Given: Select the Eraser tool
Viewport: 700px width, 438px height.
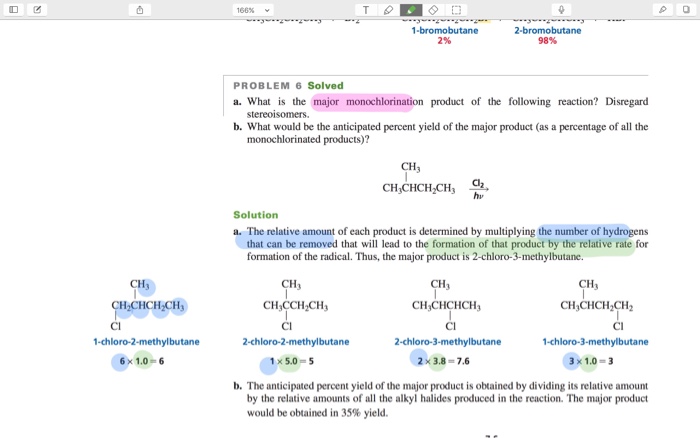Looking at the screenshot, I should coord(434,9).
